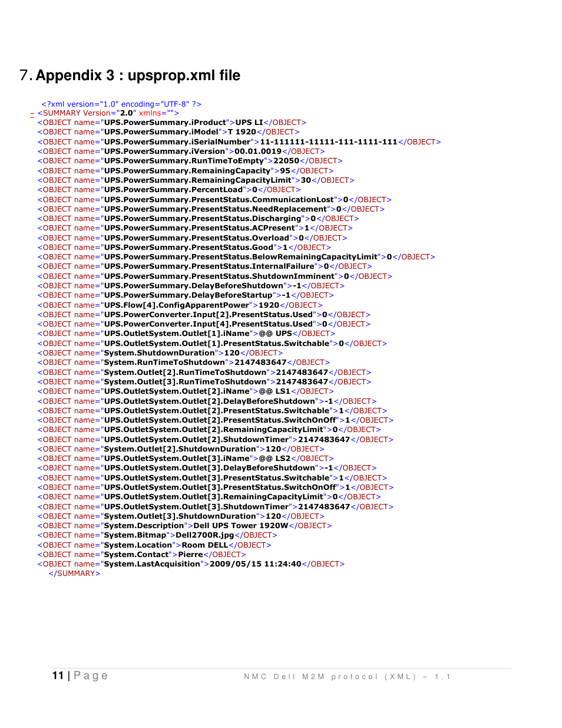
Task: Click the System.Bitmap Dell2700R.jpg line
Action: 157,535
